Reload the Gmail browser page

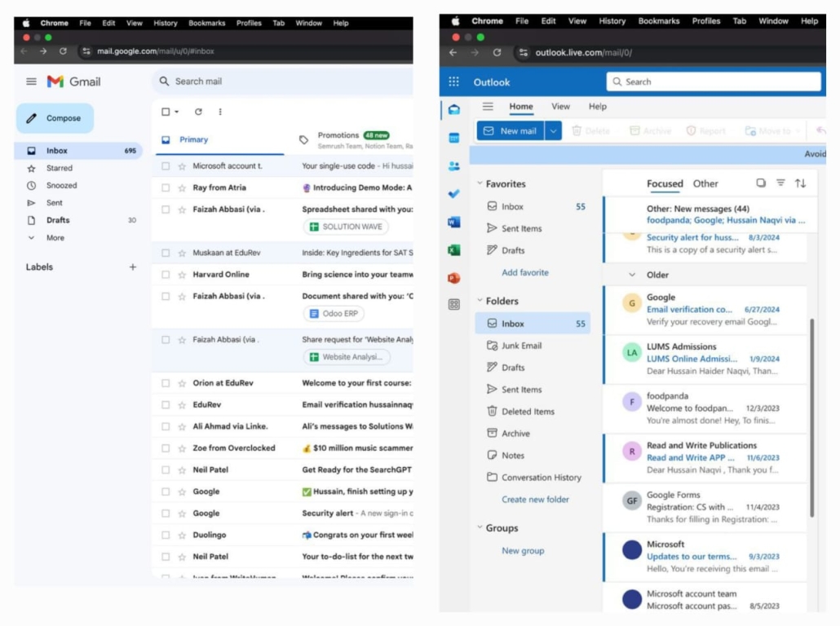pos(64,51)
